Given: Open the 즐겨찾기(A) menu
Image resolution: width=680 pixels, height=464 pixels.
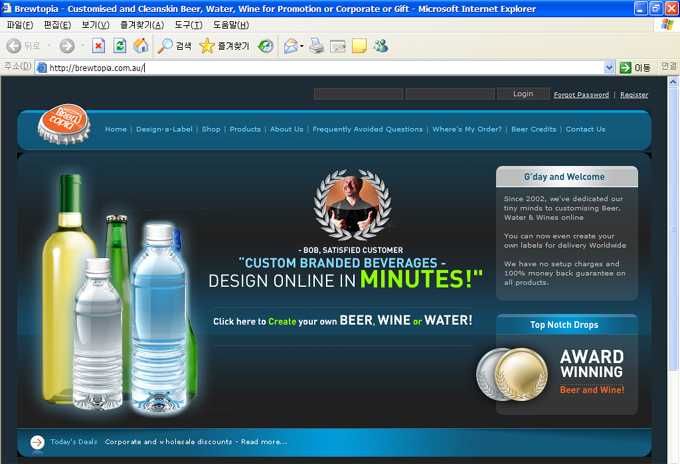Looking at the screenshot, I should (142, 25).
